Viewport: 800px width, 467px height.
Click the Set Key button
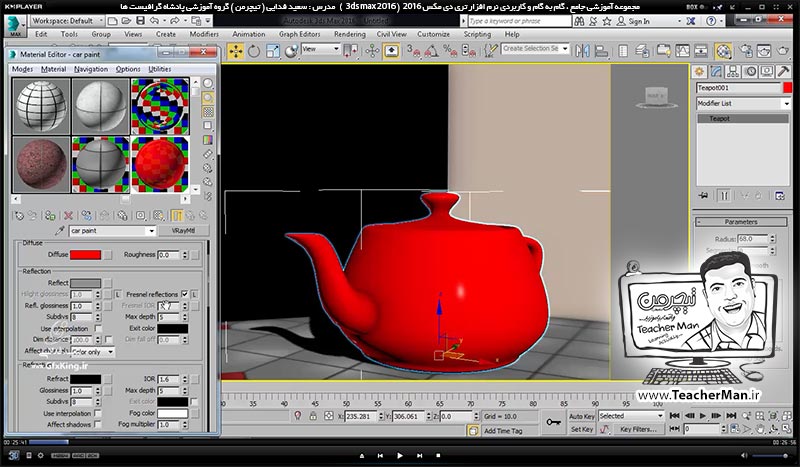(582, 429)
